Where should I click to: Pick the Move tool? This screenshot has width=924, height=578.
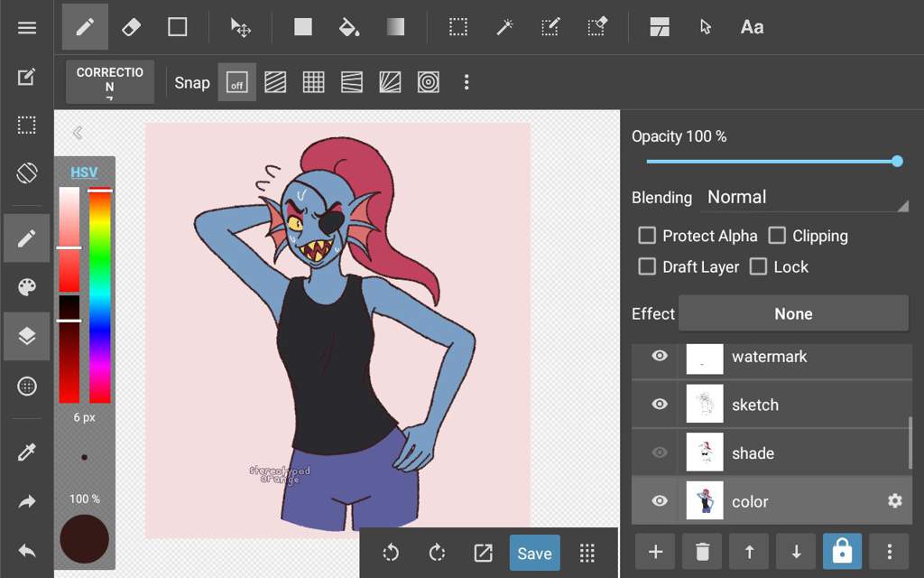click(240, 27)
